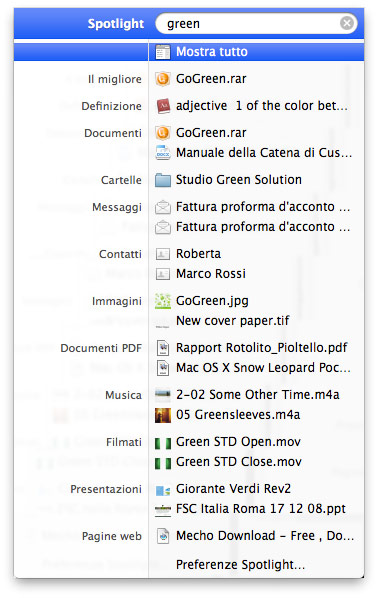Open New cover paper.tif image

[x=233, y=321]
